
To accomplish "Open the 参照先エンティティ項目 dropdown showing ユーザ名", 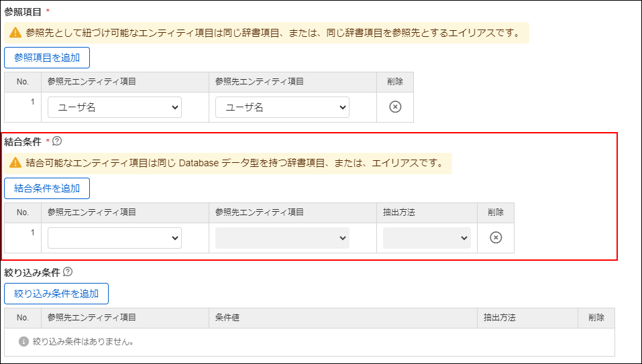I will click(x=282, y=107).
